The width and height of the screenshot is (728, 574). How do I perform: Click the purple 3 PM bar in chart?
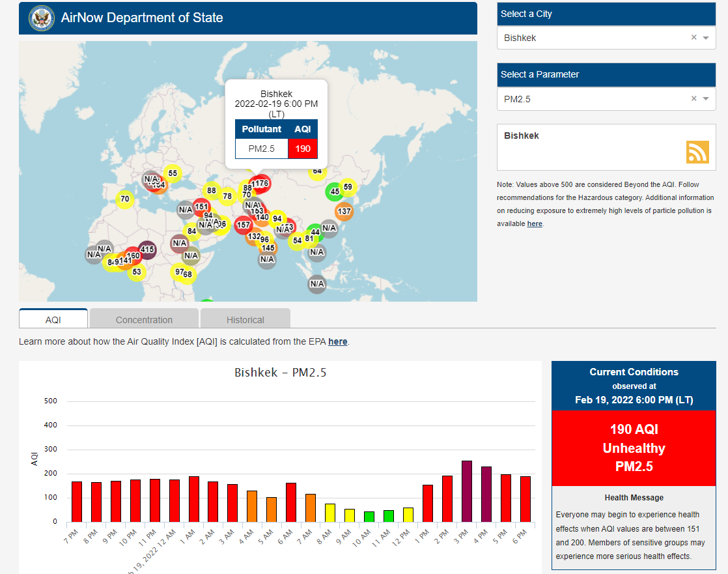pos(466,491)
